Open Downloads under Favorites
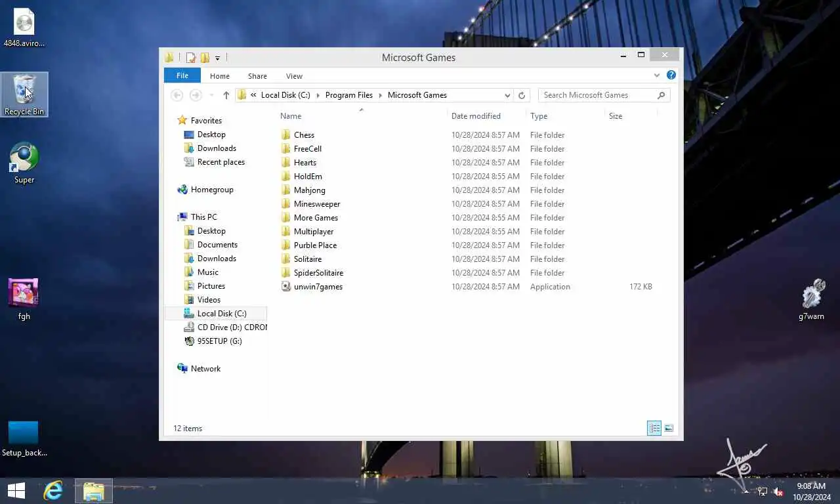The width and height of the screenshot is (840, 504). click(x=210, y=148)
